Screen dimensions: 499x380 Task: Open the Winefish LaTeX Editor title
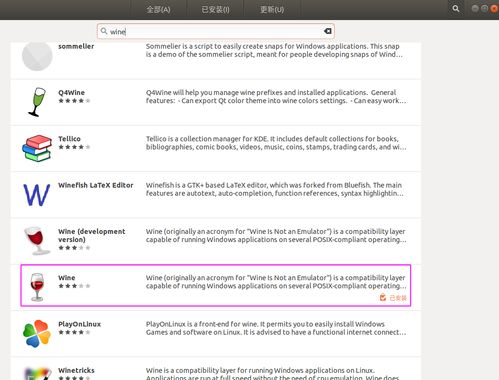(x=96, y=185)
